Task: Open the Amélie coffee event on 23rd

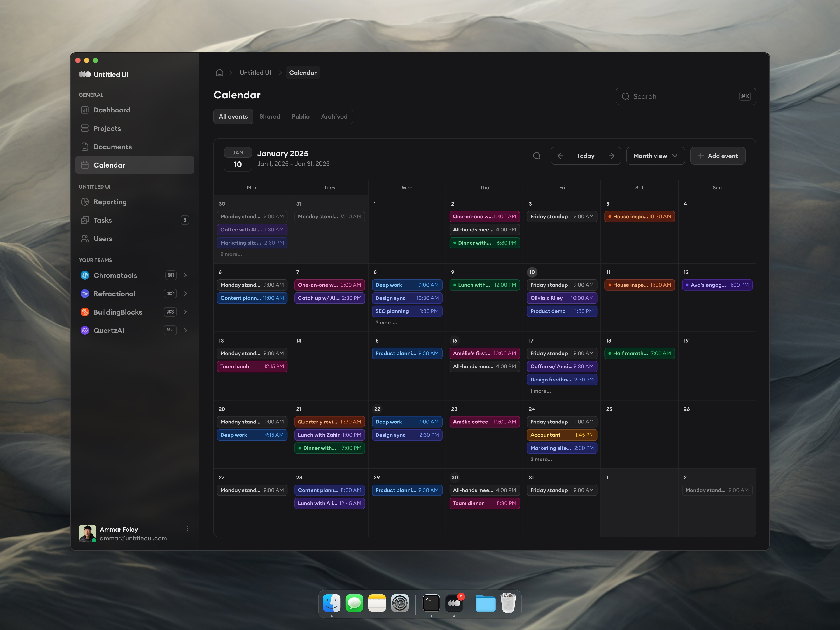Action: [x=485, y=422]
